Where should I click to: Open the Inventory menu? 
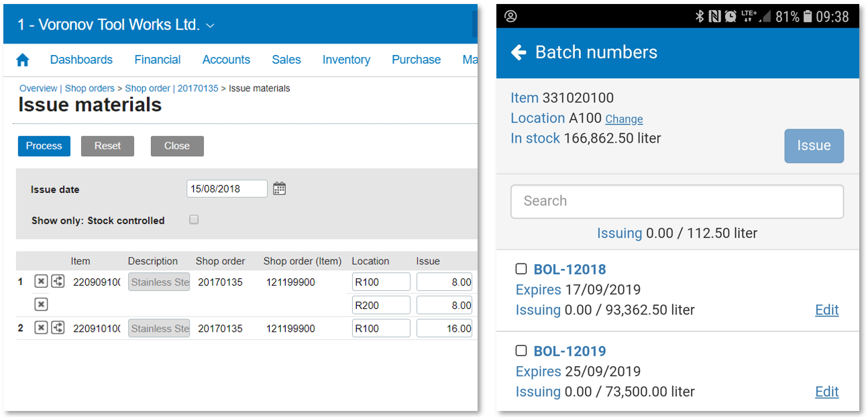(x=346, y=60)
